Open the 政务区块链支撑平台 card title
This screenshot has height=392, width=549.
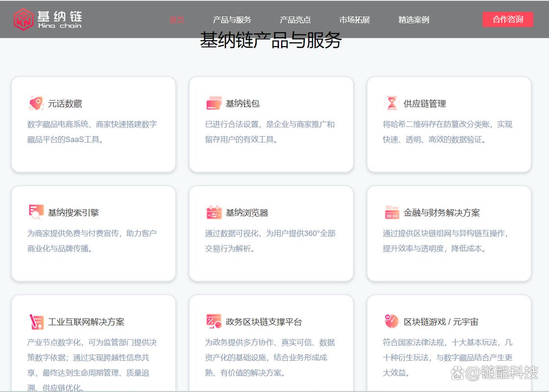coord(263,322)
